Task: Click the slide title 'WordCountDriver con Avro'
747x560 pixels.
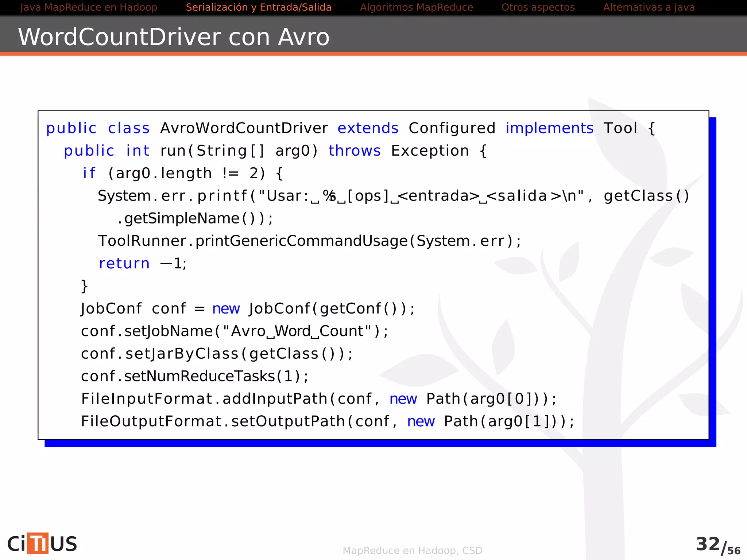Action: [x=174, y=37]
